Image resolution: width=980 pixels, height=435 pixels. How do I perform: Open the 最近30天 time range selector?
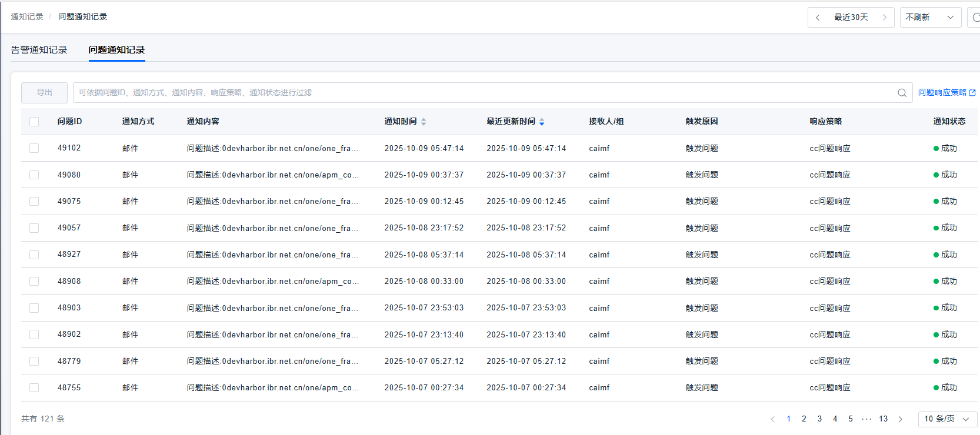(851, 18)
